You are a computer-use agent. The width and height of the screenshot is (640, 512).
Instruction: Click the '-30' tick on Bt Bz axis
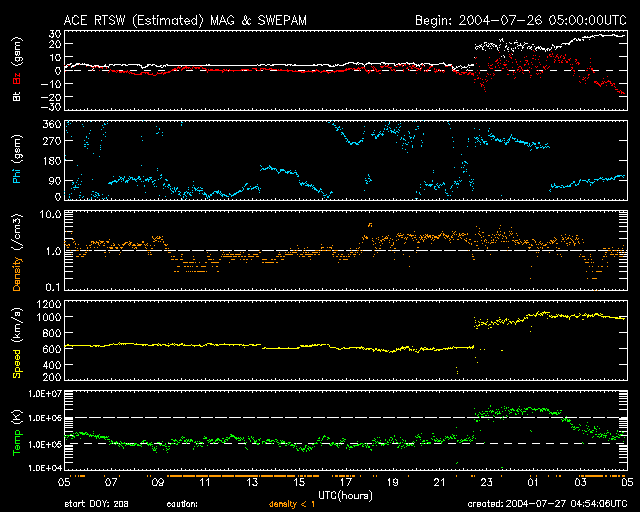coord(51,107)
